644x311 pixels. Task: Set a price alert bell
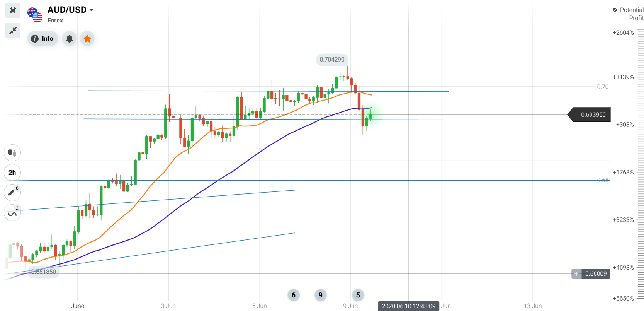70,39
